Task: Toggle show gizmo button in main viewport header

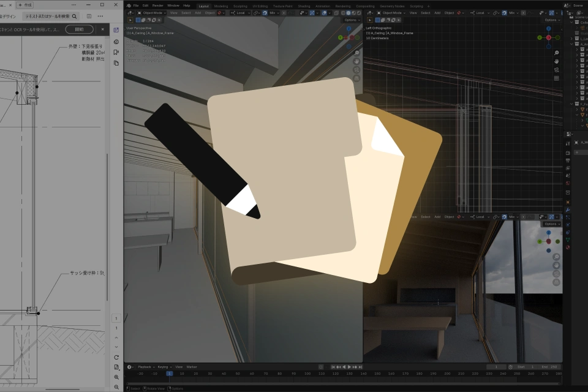Action: coord(312,13)
